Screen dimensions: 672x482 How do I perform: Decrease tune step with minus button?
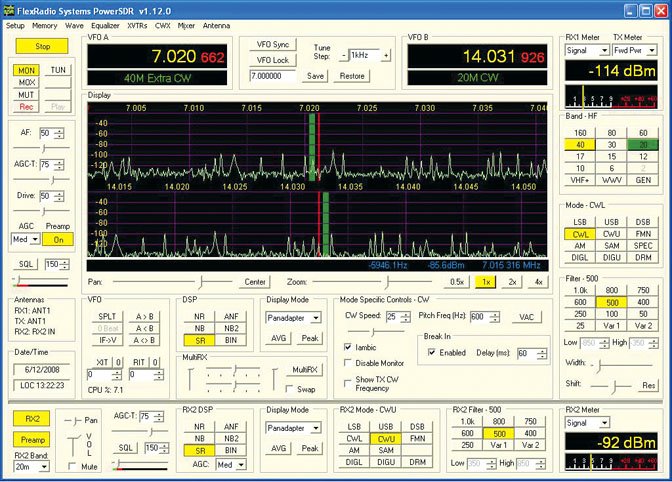pos(343,55)
